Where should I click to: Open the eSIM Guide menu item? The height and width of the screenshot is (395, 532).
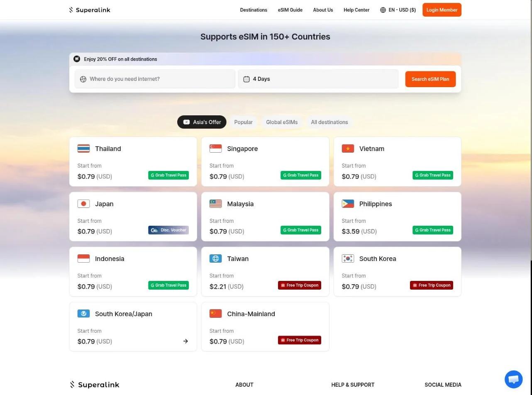290,10
